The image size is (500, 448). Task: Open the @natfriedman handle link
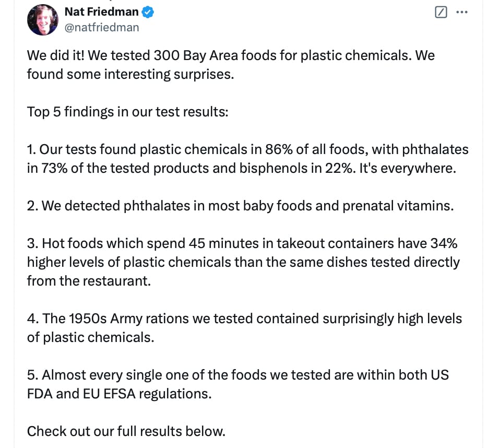[102, 28]
